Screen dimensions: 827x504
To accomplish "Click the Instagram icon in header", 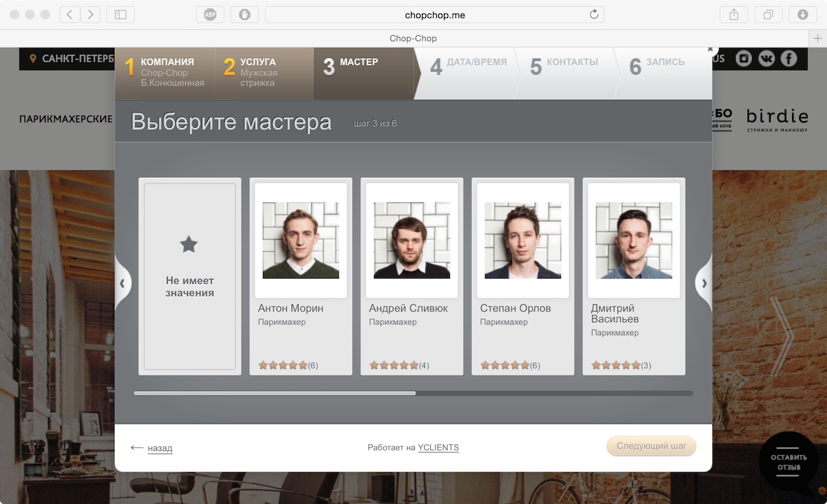I will click(744, 59).
